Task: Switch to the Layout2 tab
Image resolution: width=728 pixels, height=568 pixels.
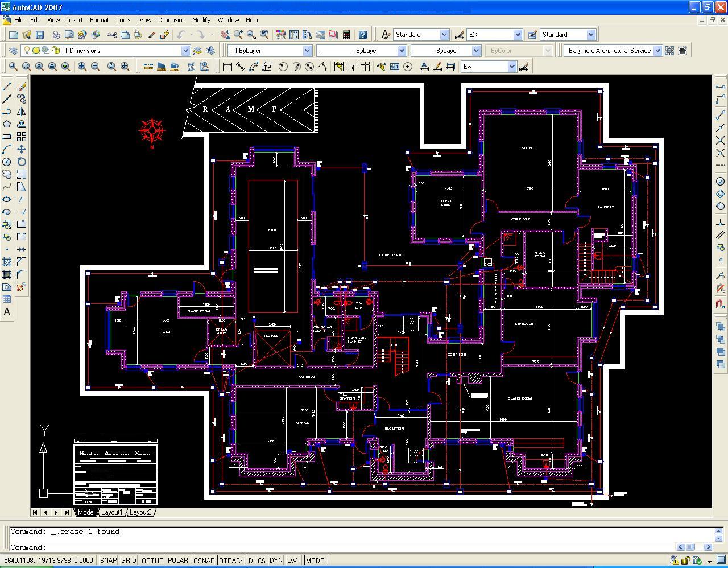Action: pyautogui.click(x=140, y=512)
